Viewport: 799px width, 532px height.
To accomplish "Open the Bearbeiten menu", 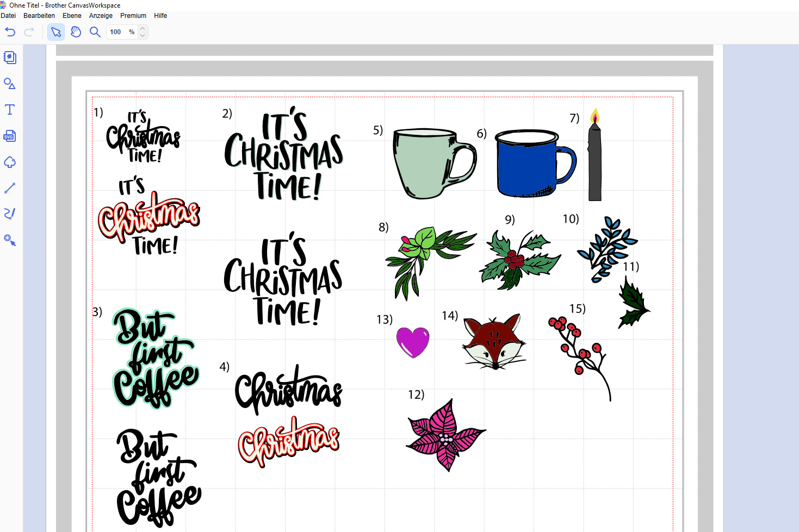I will pyautogui.click(x=39, y=16).
